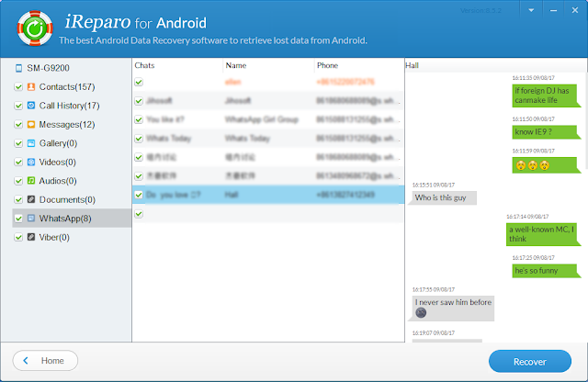Click the Hall conversation header label
This screenshot has height=382, width=588.
tap(412, 65)
